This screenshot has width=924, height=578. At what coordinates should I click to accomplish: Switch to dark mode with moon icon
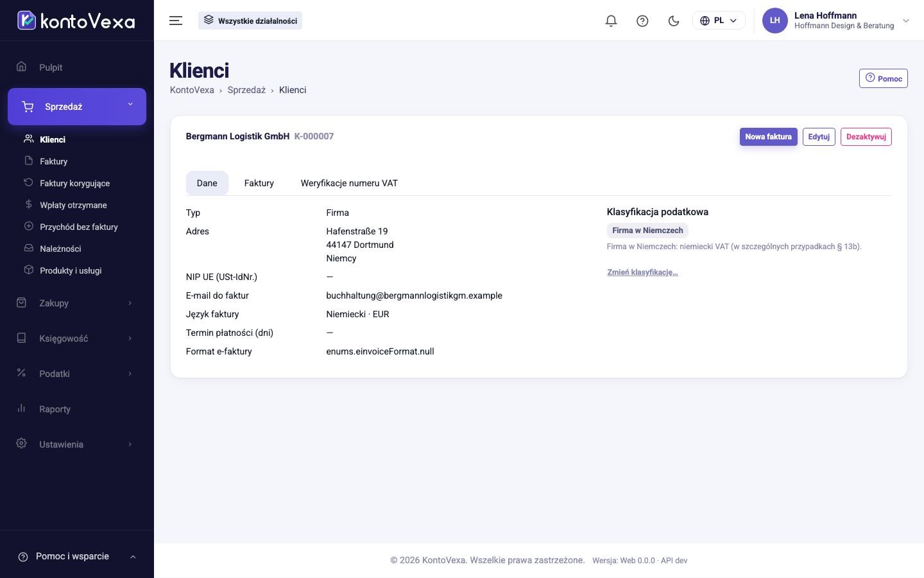674,21
